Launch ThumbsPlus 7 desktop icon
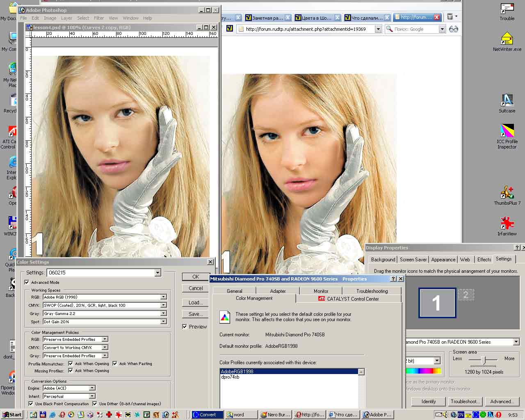 [507, 195]
